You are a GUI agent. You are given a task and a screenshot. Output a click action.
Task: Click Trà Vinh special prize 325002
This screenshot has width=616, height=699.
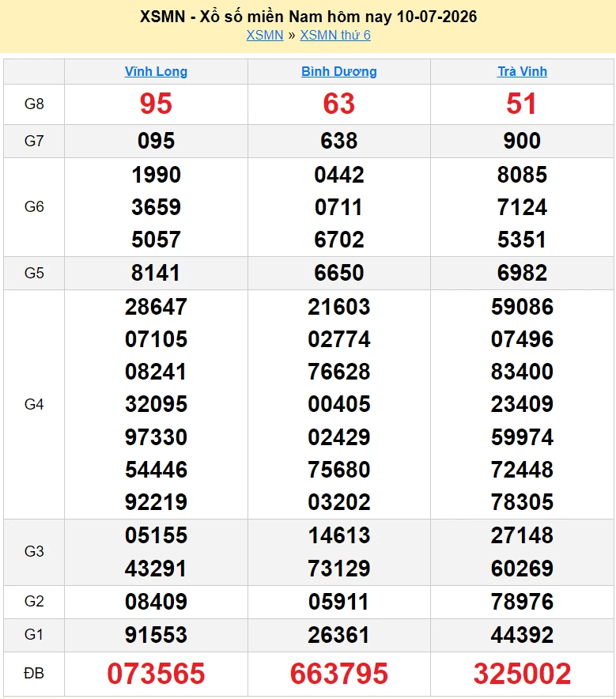(522, 673)
